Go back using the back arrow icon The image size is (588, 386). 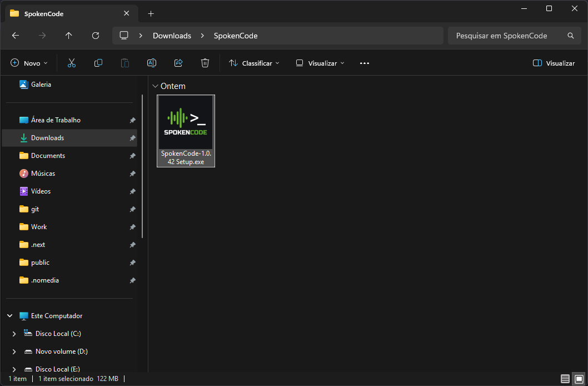(x=15, y=35)
